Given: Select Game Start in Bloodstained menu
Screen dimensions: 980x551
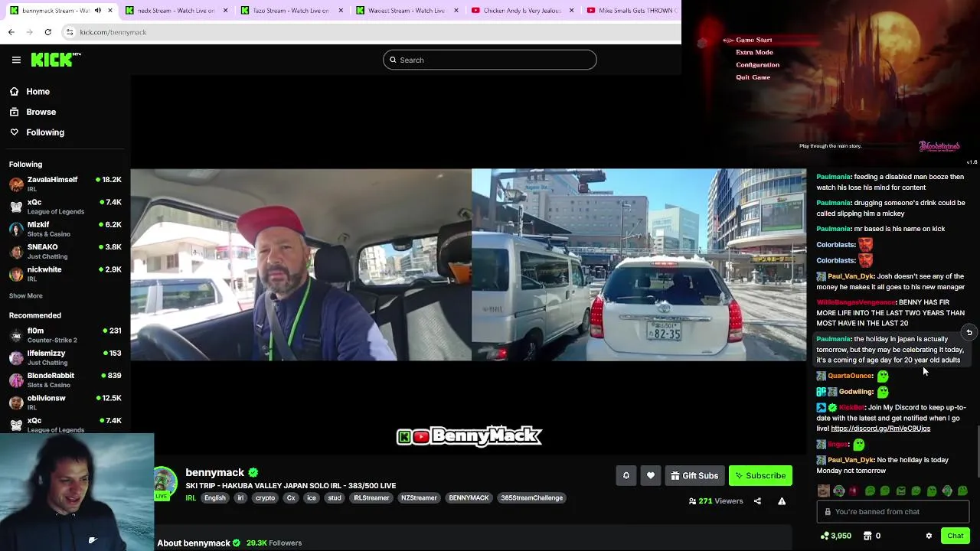Looking at the screenshot, I should (753, 40).
